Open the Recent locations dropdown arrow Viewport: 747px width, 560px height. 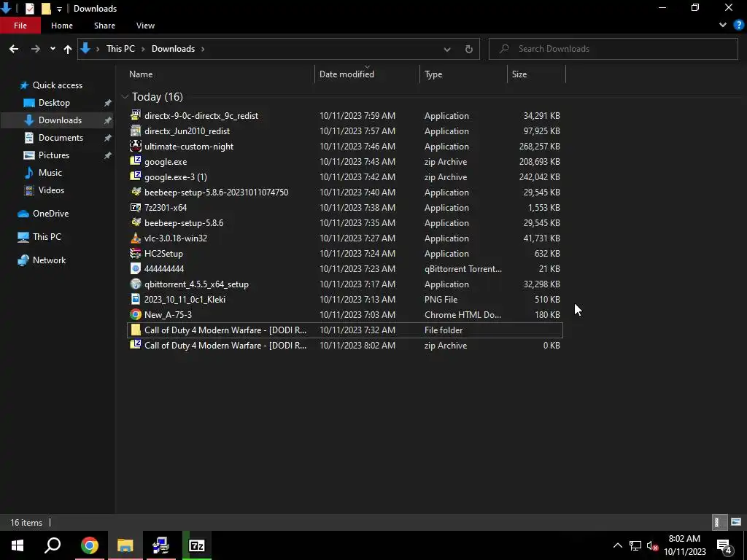pos(53,49)
